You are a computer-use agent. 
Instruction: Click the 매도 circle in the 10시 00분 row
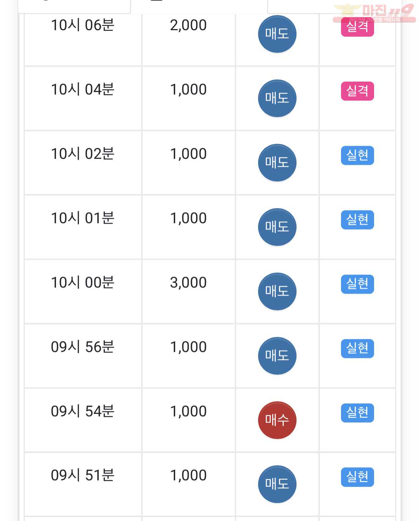(277, 291)
